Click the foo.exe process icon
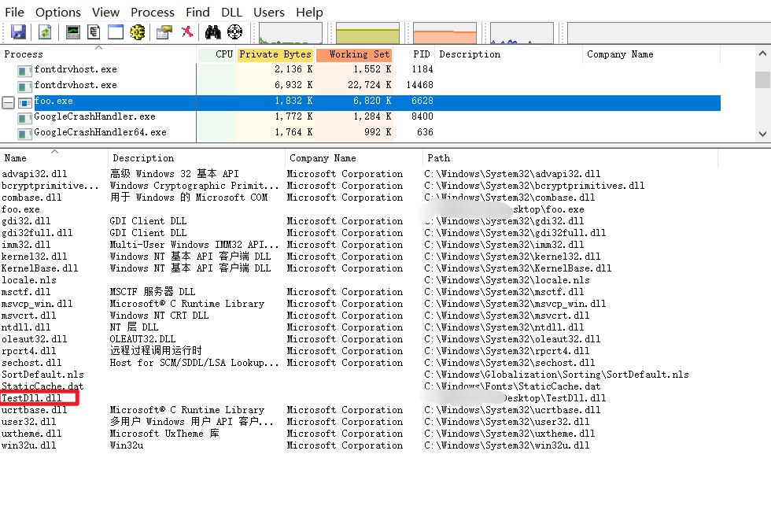The height and width of the screenshot is (532, 771). coord(24,103)
